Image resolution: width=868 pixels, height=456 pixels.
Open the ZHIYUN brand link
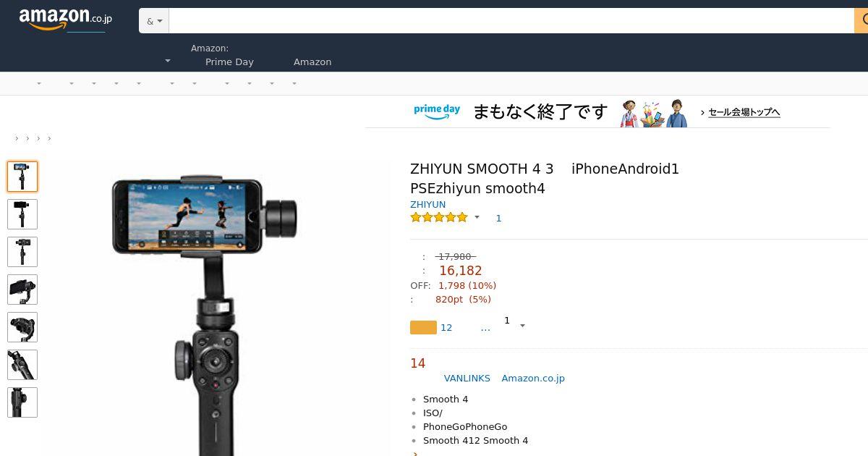pyautogui.click(x=427, y=205)
